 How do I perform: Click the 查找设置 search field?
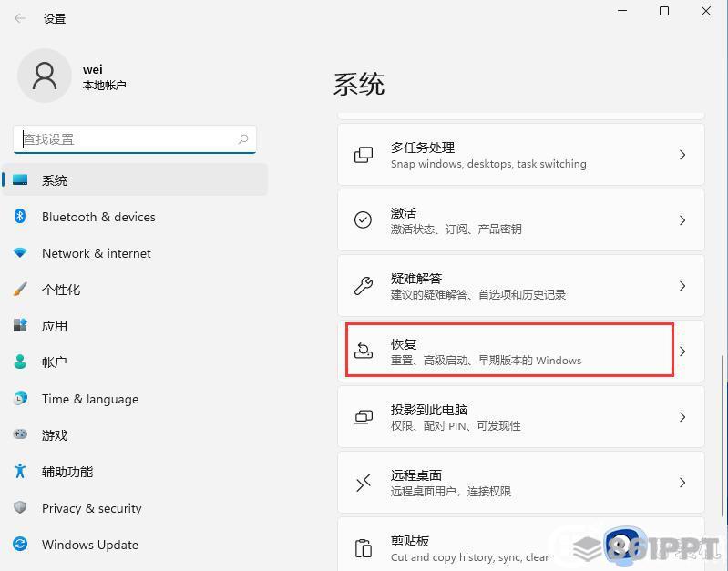(135, 138)
